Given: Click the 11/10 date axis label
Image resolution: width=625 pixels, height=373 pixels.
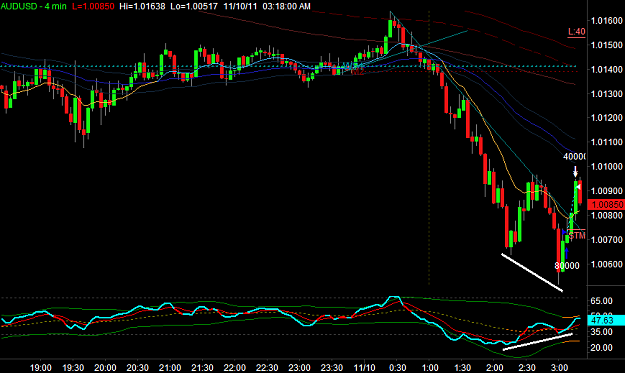Looking at the screenshot, I should (x=364, y=367).
